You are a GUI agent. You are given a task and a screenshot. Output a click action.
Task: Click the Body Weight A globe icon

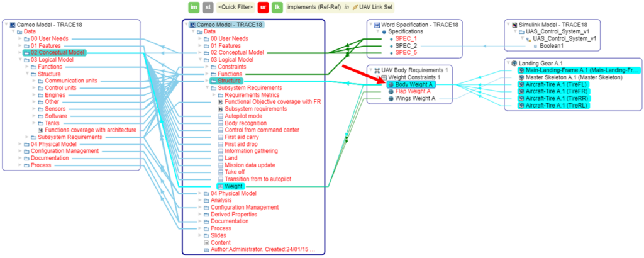391,84
